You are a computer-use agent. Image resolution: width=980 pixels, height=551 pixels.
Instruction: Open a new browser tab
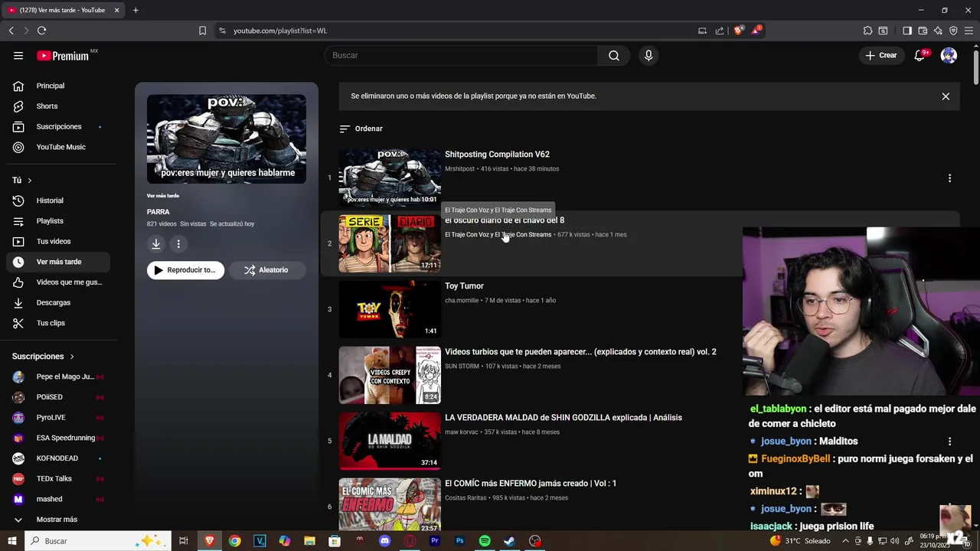coord(136,10)
